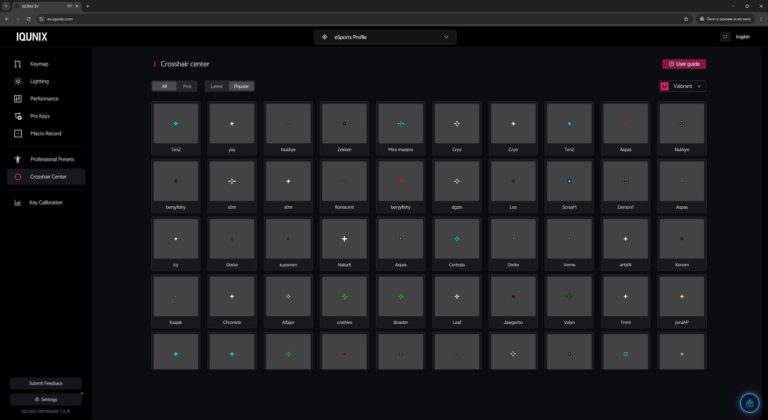This screenshot has width=768, height=420.
Task: Select the Trent crosshair
Action: tap(625, 301)
